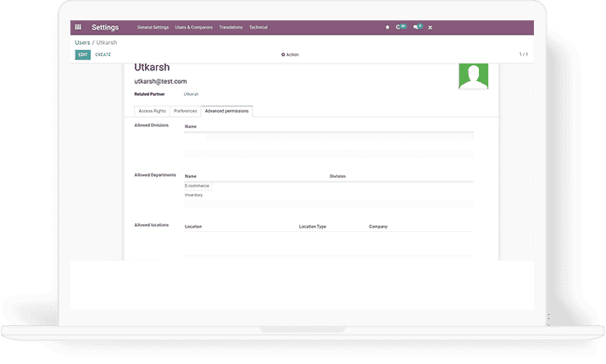The image size is (606, 364).
Task: Click the Create button
Action: (x=103, y=55)
